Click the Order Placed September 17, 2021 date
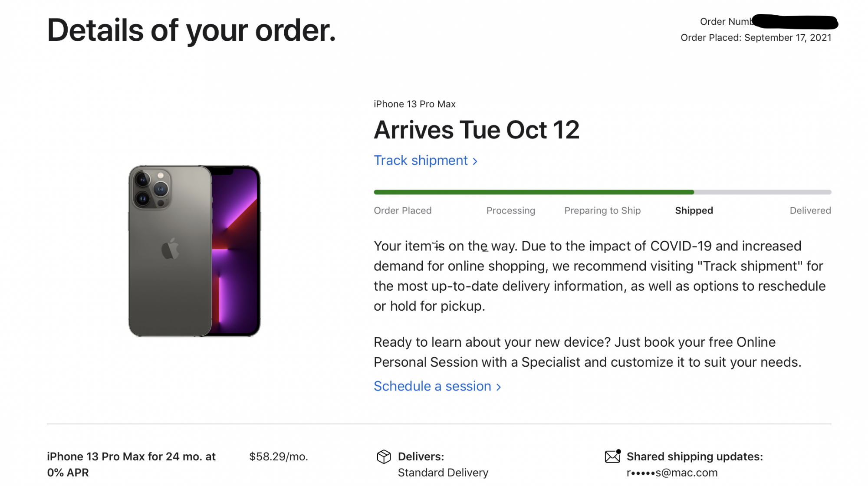This screenshot has height=486, width=868. pyautogui.click(x=756, y=38)
